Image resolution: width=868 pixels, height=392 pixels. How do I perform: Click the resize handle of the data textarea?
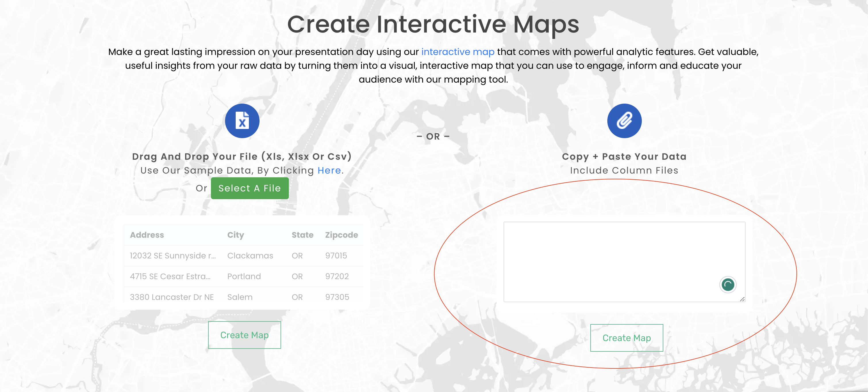pos(743,299)
